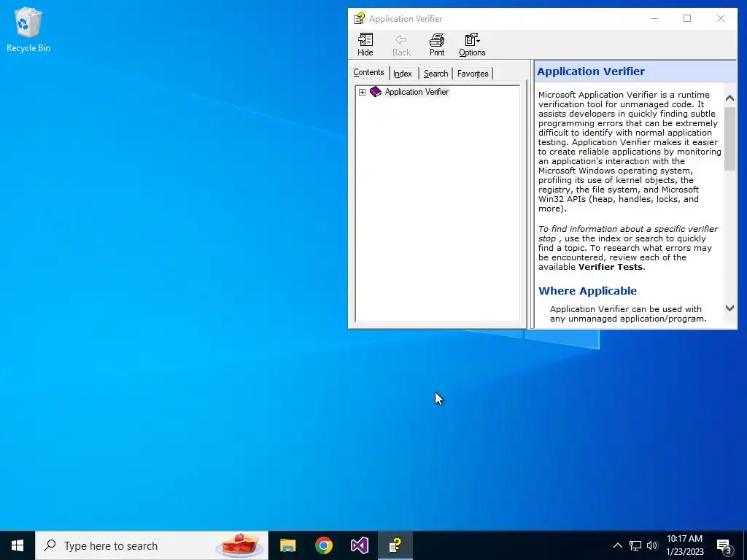Open the Favorites tab

473,74
